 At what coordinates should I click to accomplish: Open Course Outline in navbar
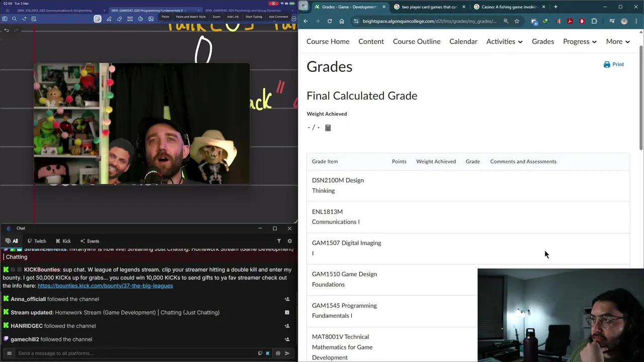417,41
